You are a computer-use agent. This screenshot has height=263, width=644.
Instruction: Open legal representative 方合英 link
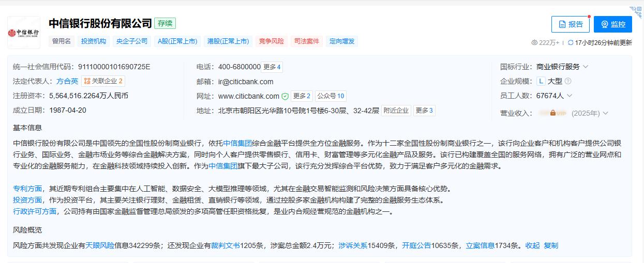(x=68, y=81)
